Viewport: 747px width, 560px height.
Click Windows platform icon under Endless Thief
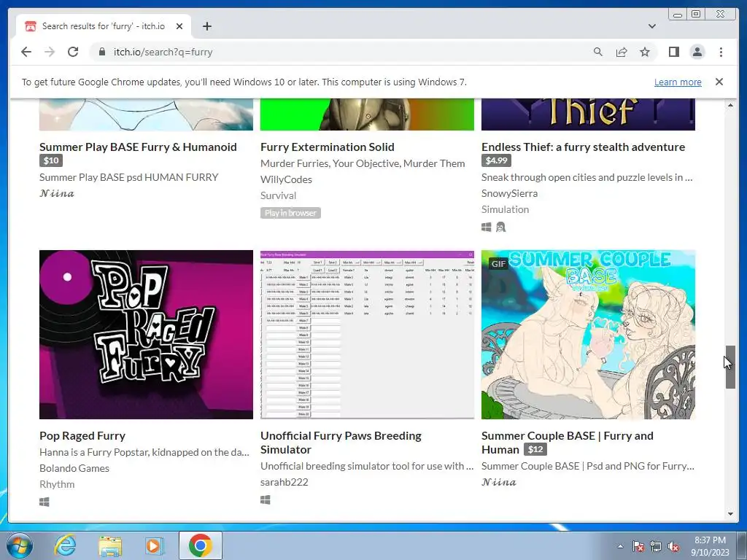pyautogui.click(x=487, y=227)
